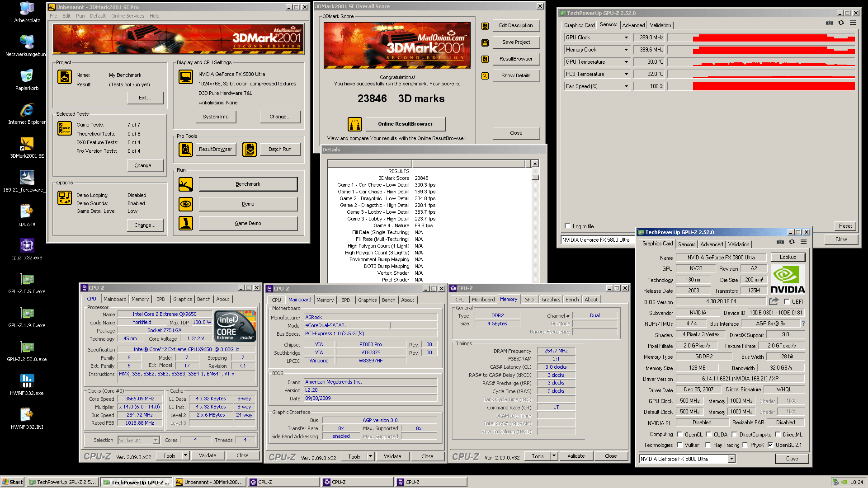Expand GPU Clock sensor dropdown
The height and width of the screenshot is (488, 868).
tap(626, 38)
